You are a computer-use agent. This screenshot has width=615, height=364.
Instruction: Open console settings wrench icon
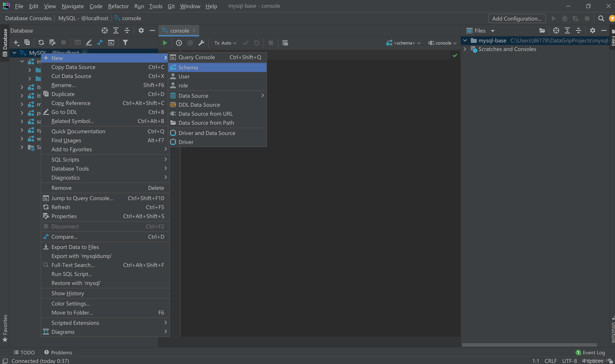[201, 43]
